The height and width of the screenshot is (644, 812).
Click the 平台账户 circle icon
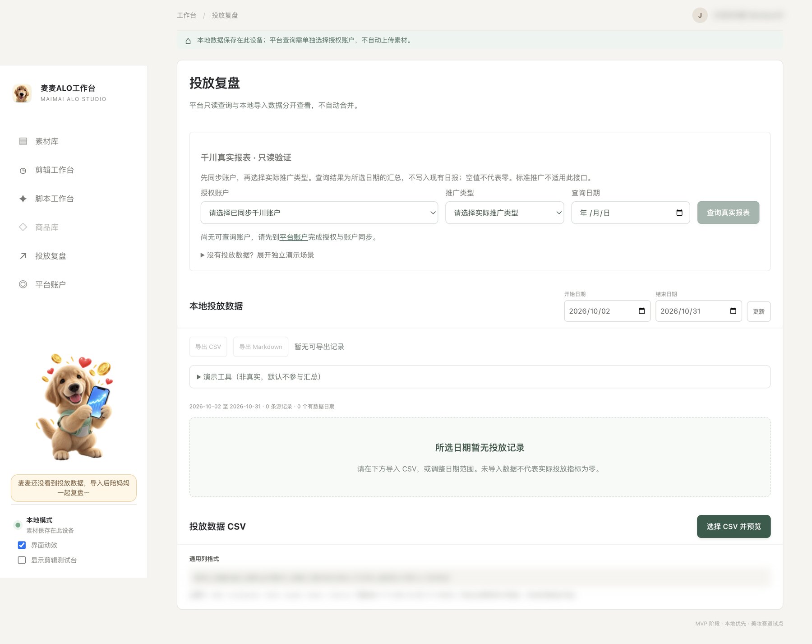[23, 284]
